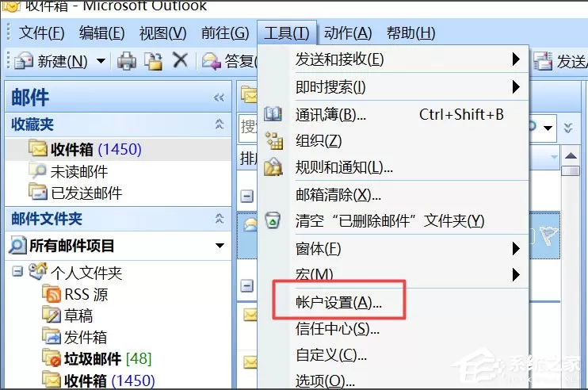
Task: Select the 草稿 folder
Action: [x=78, y=315]
